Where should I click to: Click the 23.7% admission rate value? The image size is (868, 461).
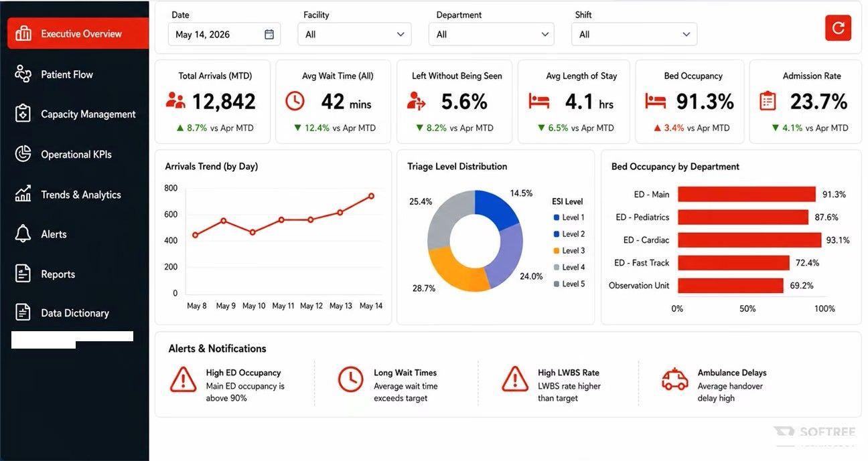pyautogui.click(x=818, y=102)
